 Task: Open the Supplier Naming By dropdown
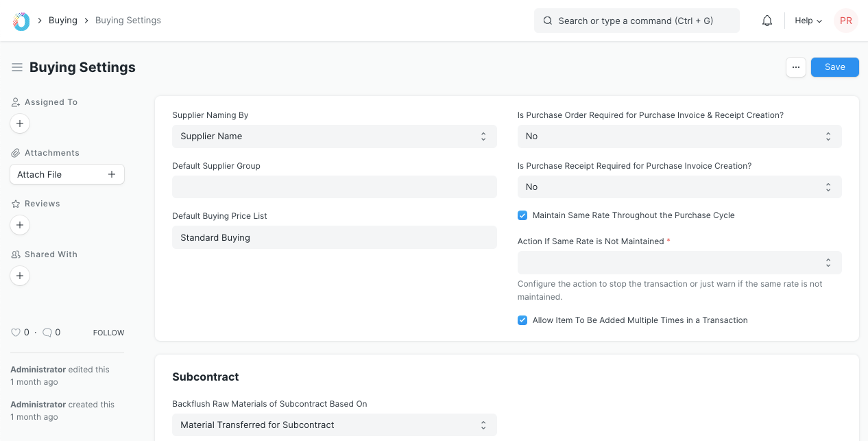click(334, 136)
